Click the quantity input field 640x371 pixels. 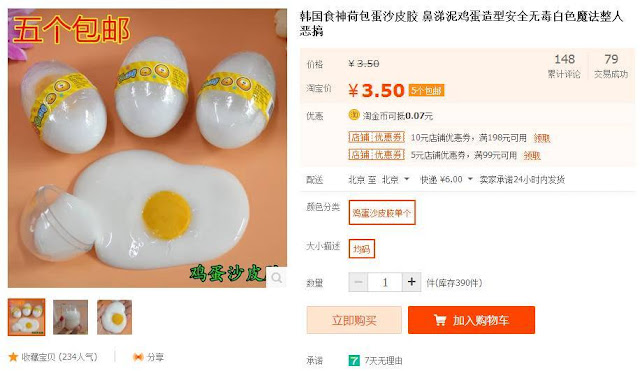point(385,282)
